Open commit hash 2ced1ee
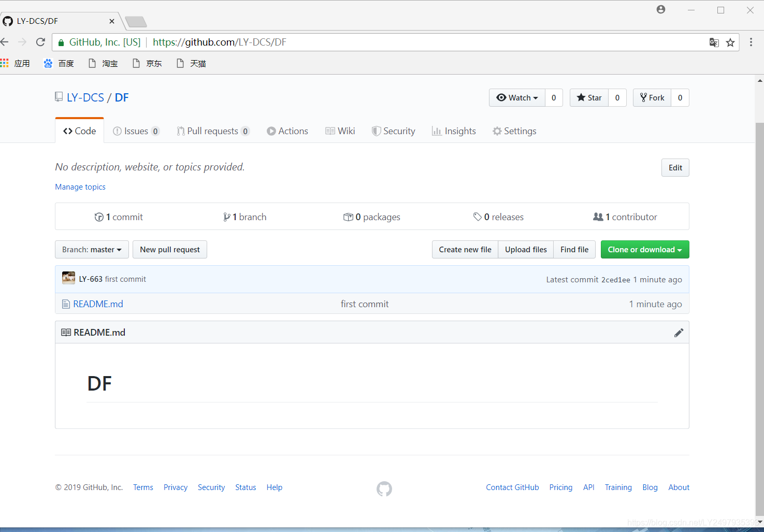 (x=615, y=280)
